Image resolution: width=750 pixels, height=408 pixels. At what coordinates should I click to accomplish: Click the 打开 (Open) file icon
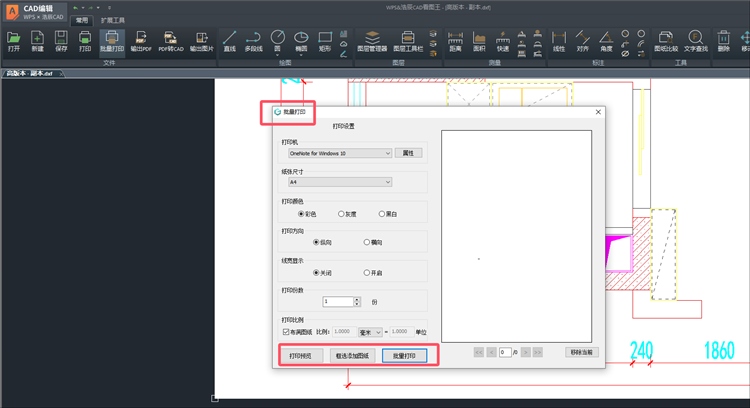pos(13,40)
